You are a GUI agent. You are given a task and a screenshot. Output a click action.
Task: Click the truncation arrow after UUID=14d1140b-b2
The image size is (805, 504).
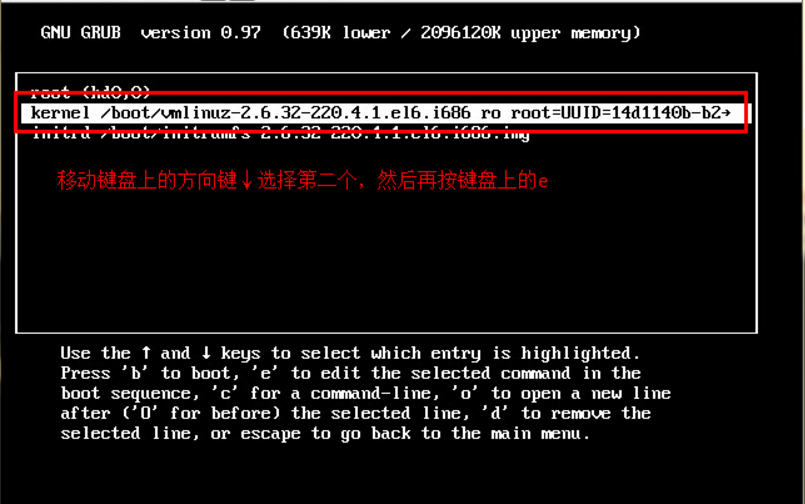[x=726, y=113]
